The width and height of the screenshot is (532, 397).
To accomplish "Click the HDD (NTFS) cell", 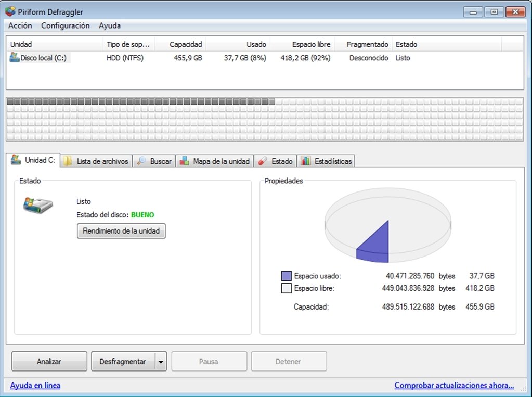I will (125, 58).
